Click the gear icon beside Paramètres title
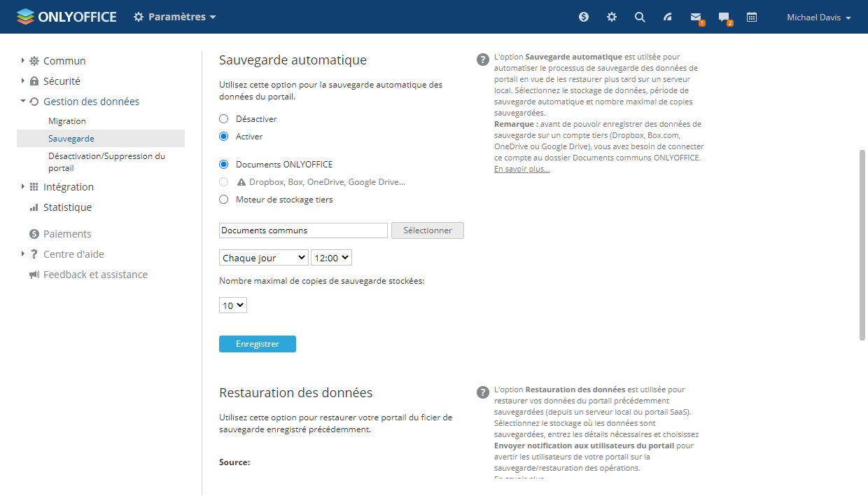Image resolution: width=868 pixels, height=496 pixels. click(139, 17)
